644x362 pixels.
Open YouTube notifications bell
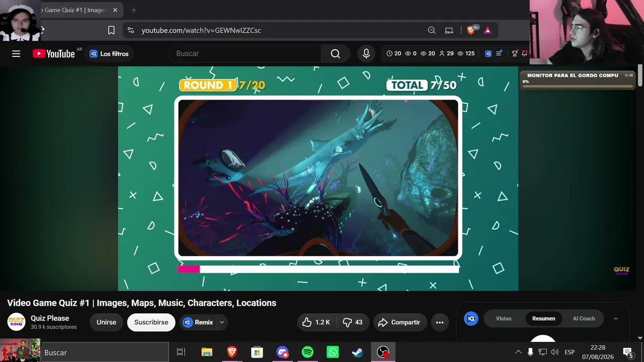pos(524,53)
